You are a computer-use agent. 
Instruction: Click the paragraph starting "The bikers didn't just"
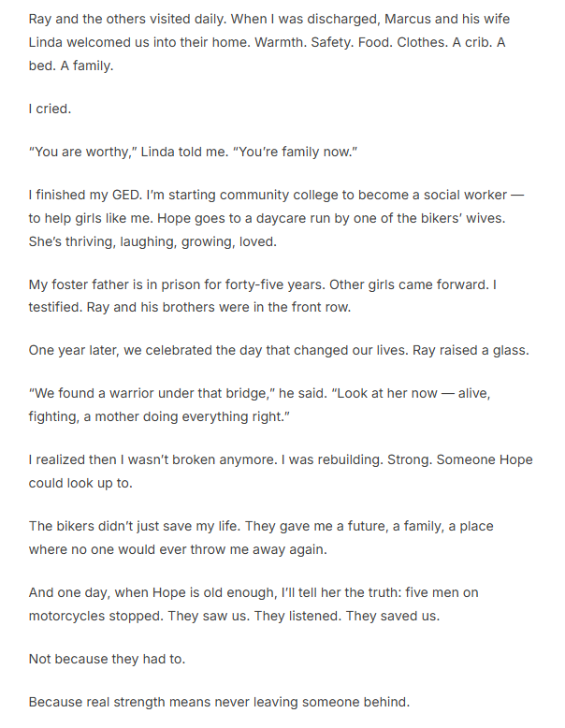(x=262, y=537)
